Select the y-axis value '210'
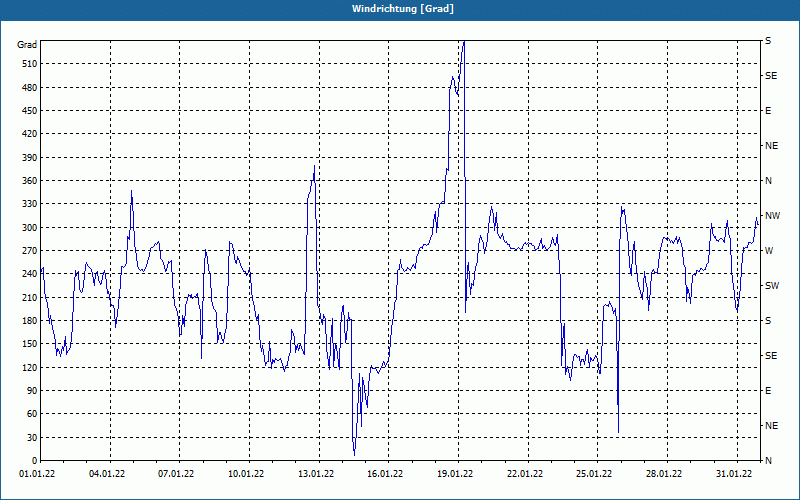 pos(30,297)
